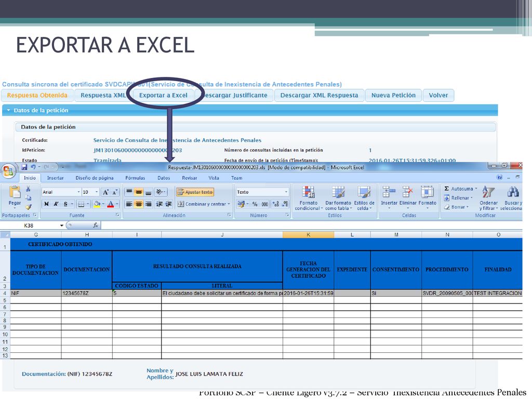Click the Nueva Petición button
This screenshot has width=532, height=399.
[x=393, y=96]
